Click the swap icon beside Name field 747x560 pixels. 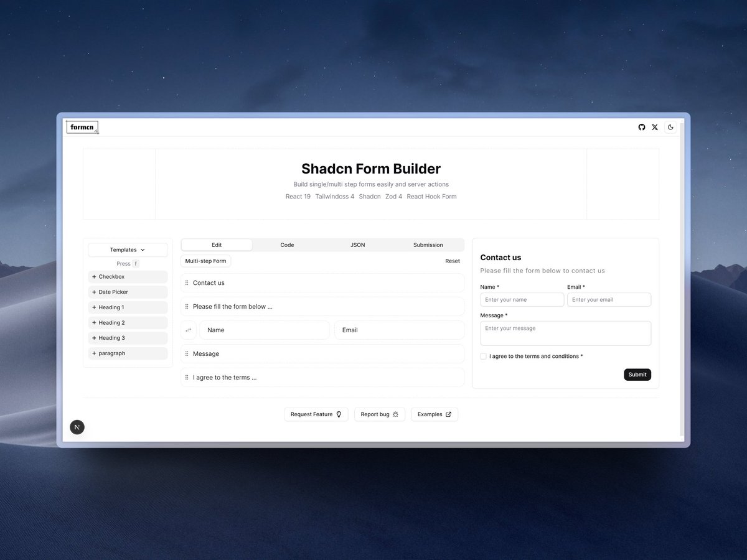coord(189,330)
